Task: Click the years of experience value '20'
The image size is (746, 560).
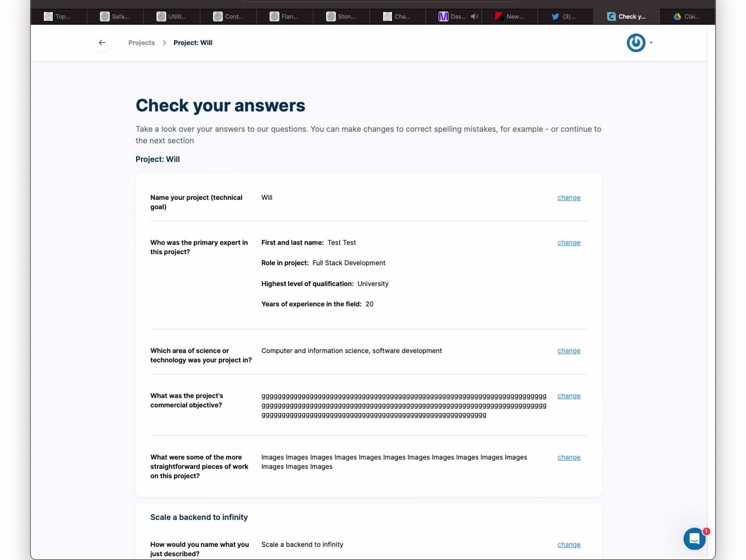Action: pyautogui.click(x=369, y=304)
